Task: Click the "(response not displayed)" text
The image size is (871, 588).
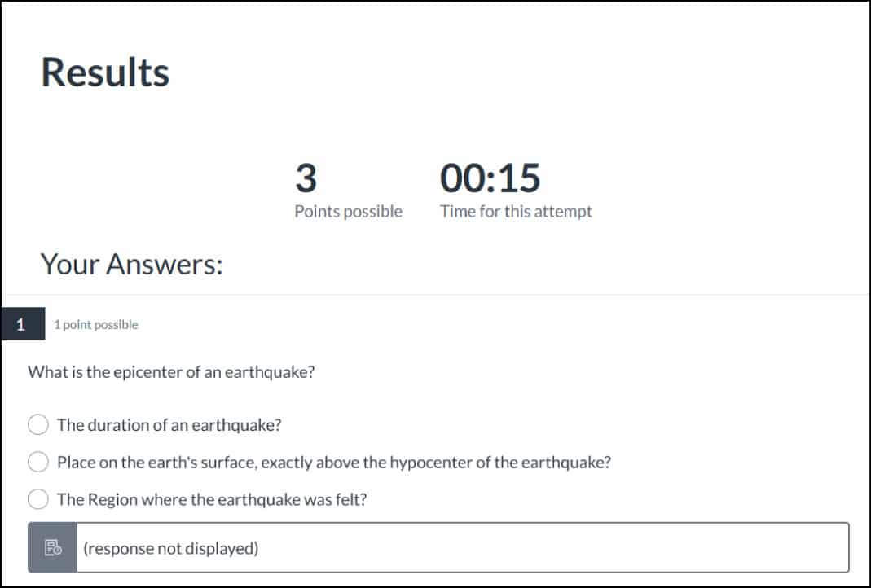Action: 169,548
